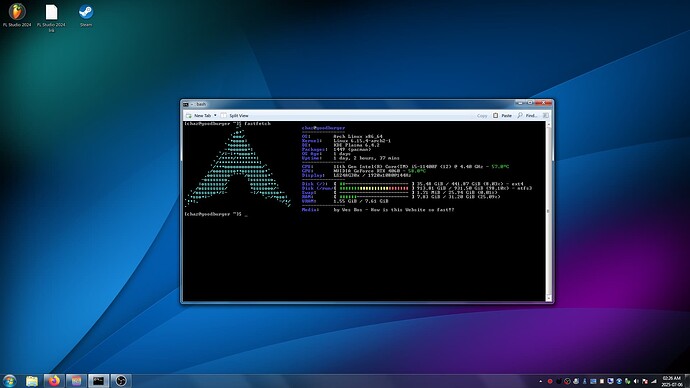
Task: Click the Uptime line in the fastfetch output
Action: click(350, 158)
